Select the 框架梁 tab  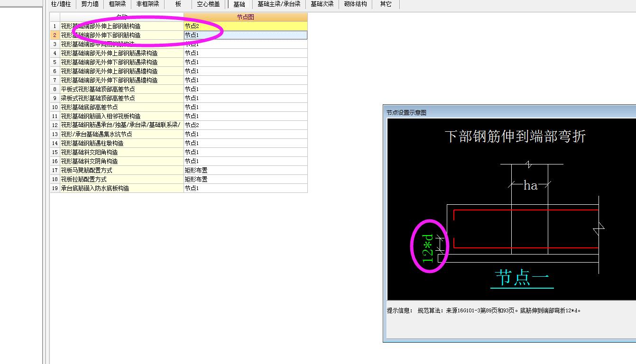pos(117,4)
